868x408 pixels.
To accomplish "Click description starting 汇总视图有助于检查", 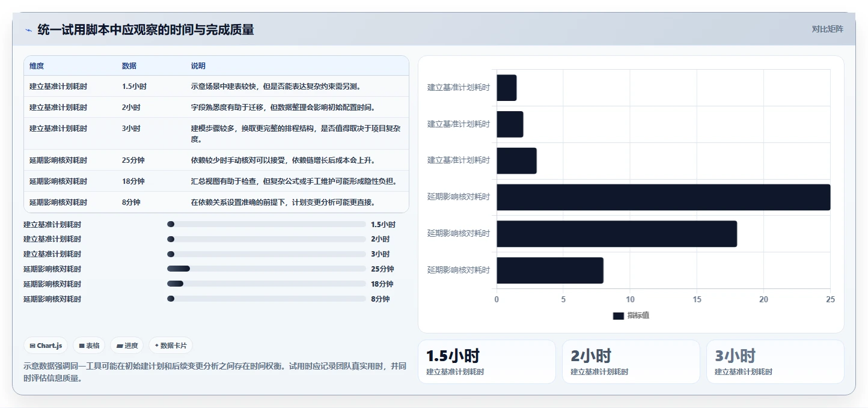I will click(294, 181).
